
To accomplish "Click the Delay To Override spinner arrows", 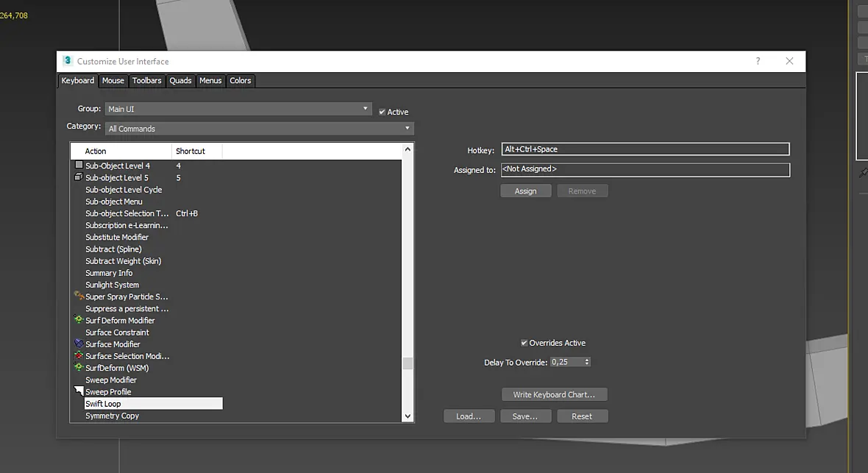I will [587, 362].
